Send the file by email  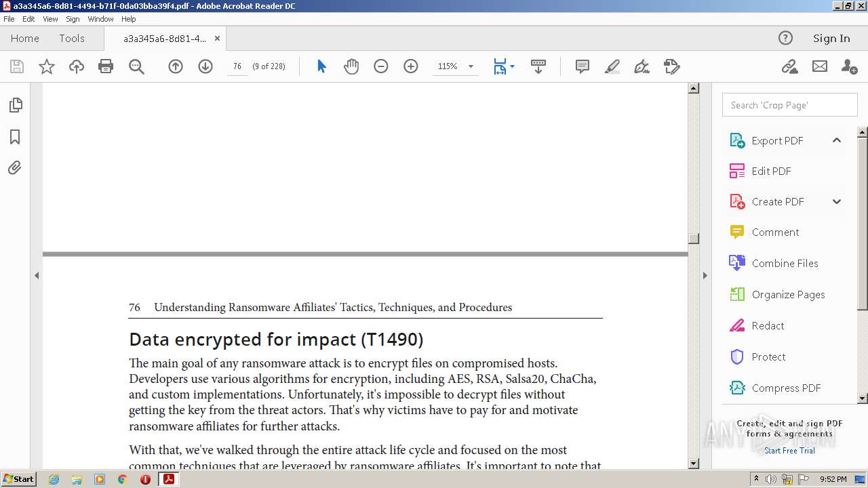pos(820,66)
